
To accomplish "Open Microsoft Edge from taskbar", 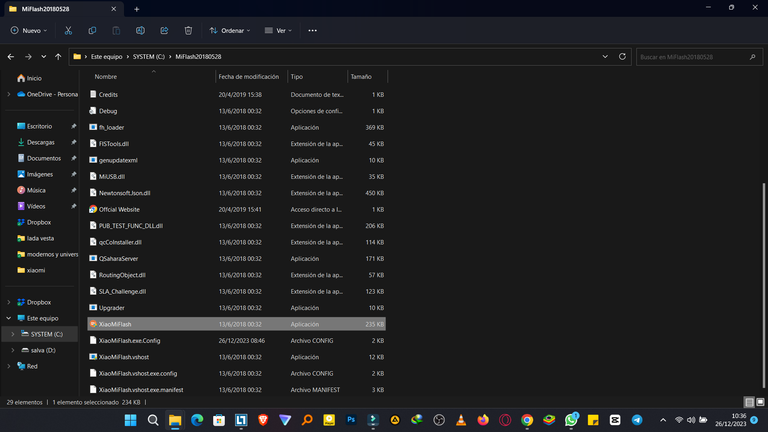I will click(197, 420).
